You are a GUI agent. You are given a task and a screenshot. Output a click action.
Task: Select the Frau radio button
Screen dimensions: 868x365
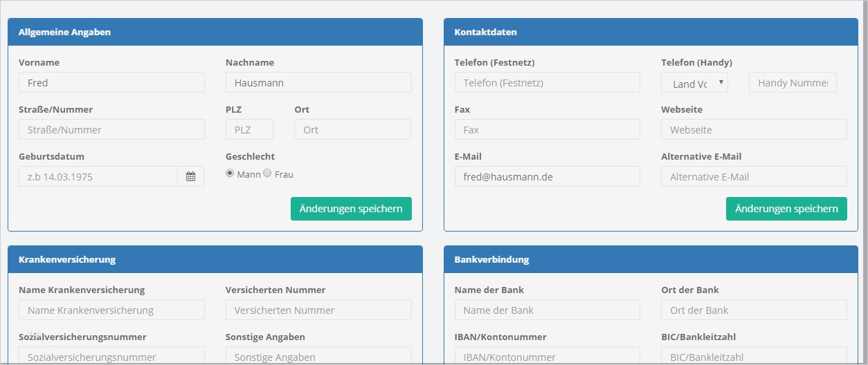(x=267, y=174)
